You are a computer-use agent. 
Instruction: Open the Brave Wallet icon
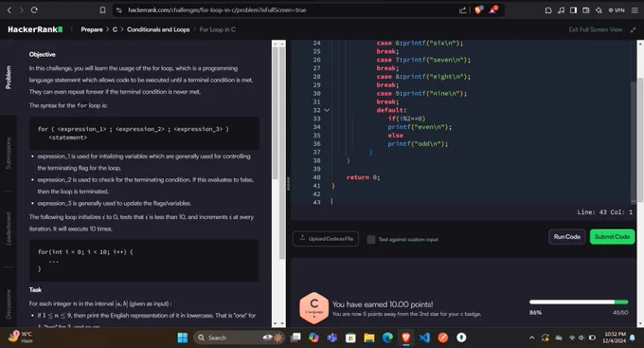[586, 10]
